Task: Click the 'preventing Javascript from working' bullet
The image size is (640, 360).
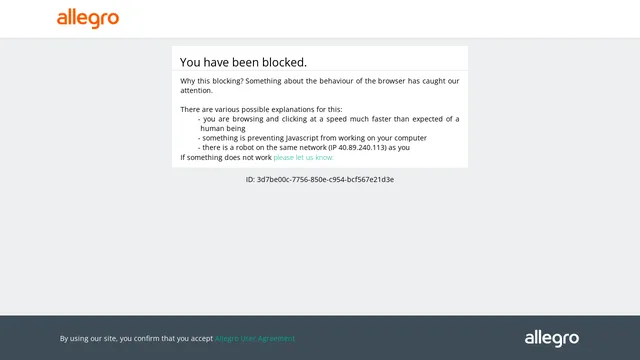Action: 312,138
